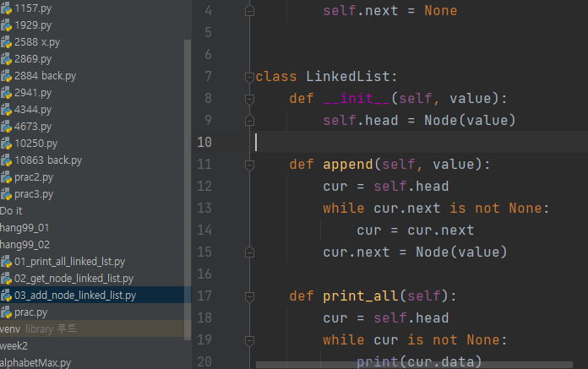Click Python icon beside 03_add_node_linked_list.py

(x=7, y=295)
